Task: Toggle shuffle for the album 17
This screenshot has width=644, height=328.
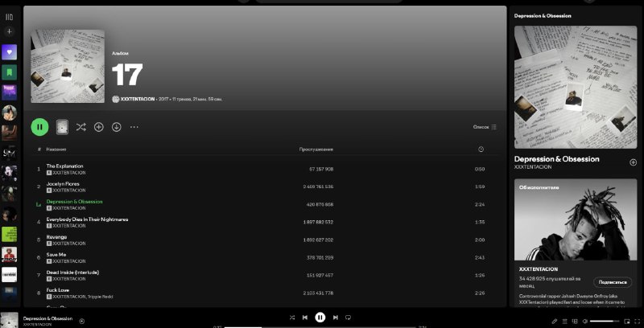Action: click(x=81, y=127)
